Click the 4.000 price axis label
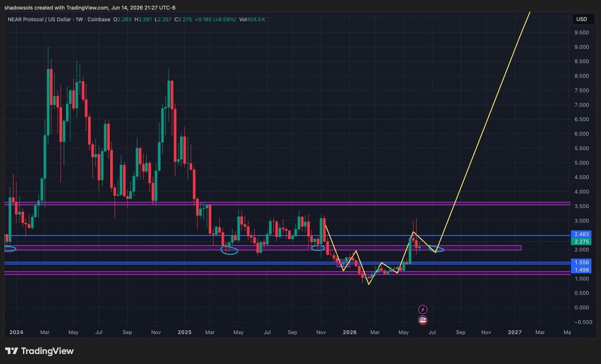Viewport: 601px width, 364px height. coord(581,192)
